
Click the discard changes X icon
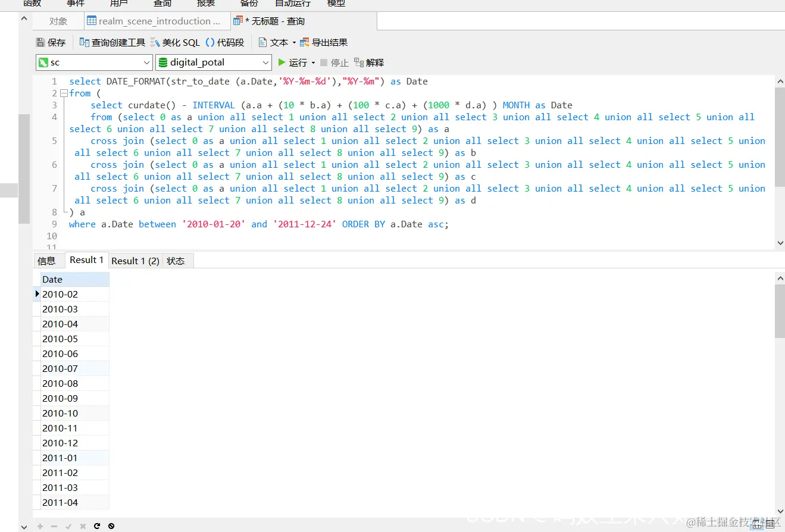click(83, 526)
